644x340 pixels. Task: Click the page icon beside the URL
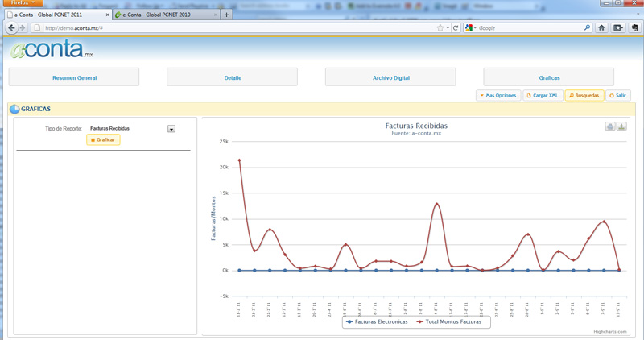click(37, 28)
